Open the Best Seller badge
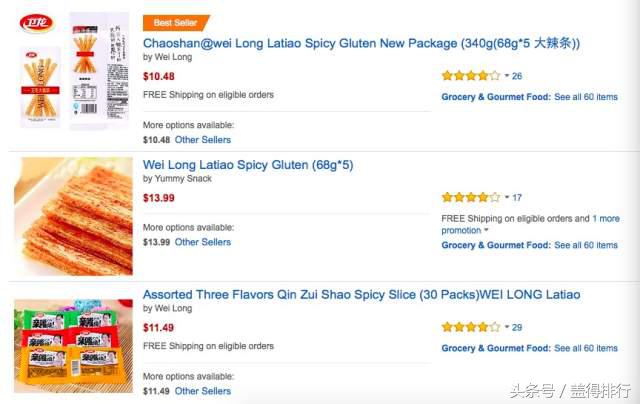 pos(176,22)
